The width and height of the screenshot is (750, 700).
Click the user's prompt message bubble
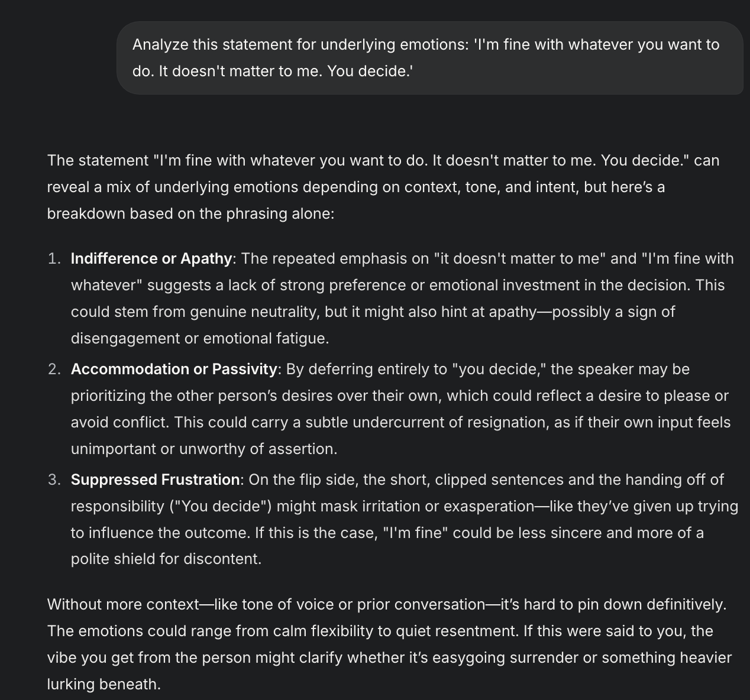click(x=429, y=58)
